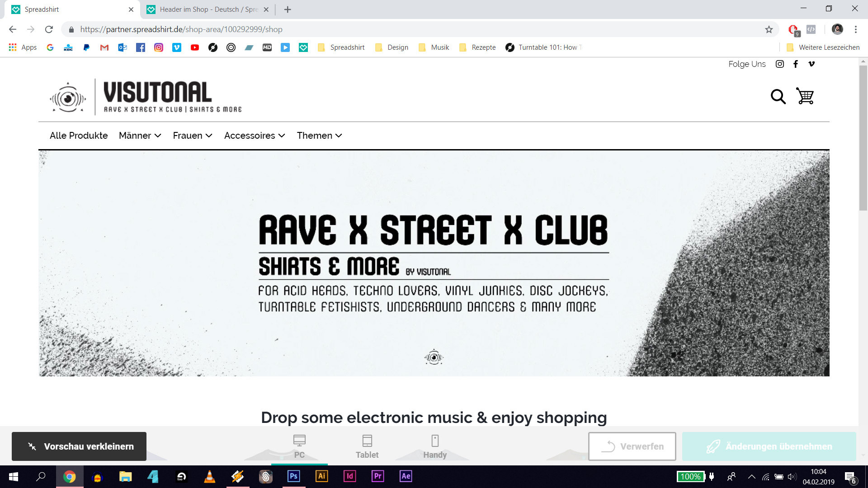Expand the Themen dropdown menu
Screen dimensions: 868x488
click(x=319, y=136)
